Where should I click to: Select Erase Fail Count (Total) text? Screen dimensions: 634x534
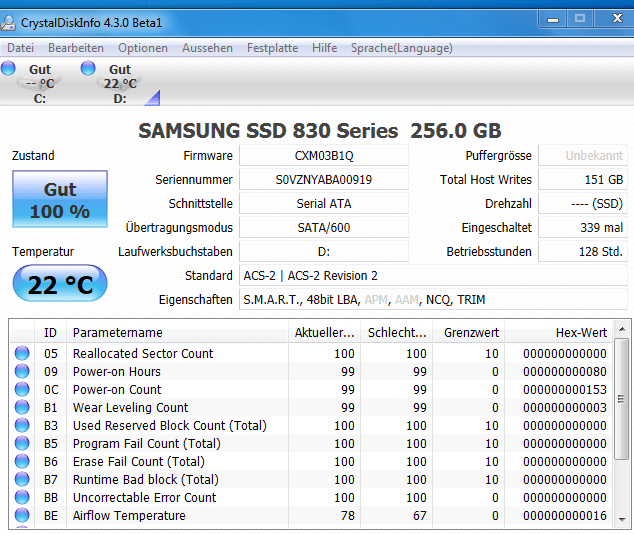pos(139,462)
